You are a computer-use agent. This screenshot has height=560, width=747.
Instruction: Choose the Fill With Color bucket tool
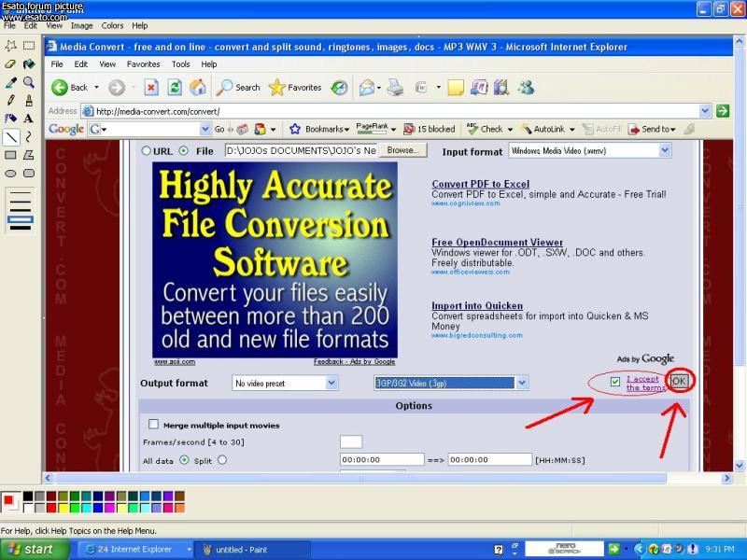(x=29, y=63)
